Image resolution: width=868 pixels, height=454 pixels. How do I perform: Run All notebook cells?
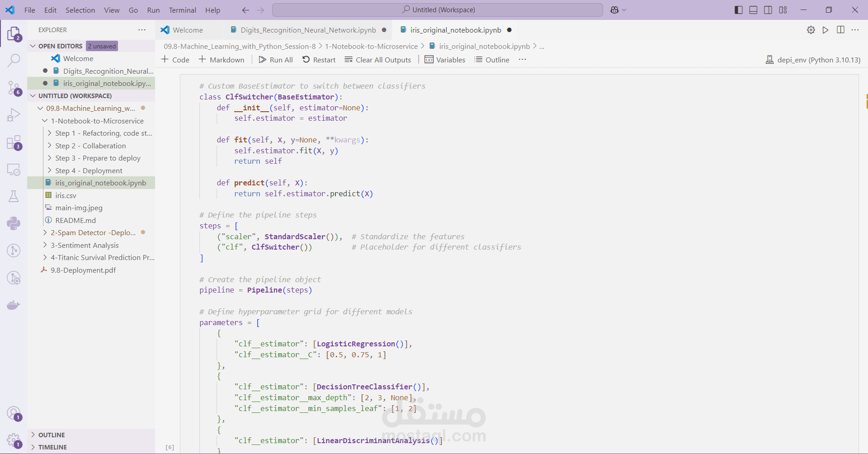[x=276, y=60]
